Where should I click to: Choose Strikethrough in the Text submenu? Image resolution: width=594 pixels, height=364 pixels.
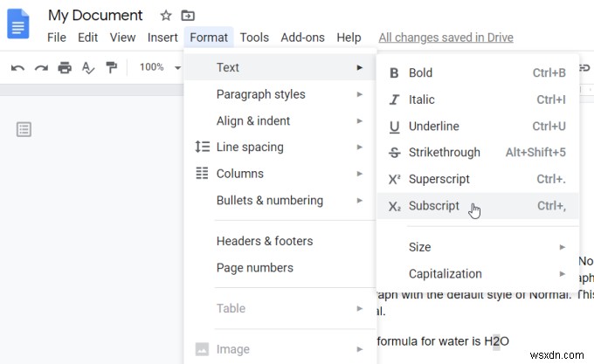pyautogui.click(x=444, y=152)
